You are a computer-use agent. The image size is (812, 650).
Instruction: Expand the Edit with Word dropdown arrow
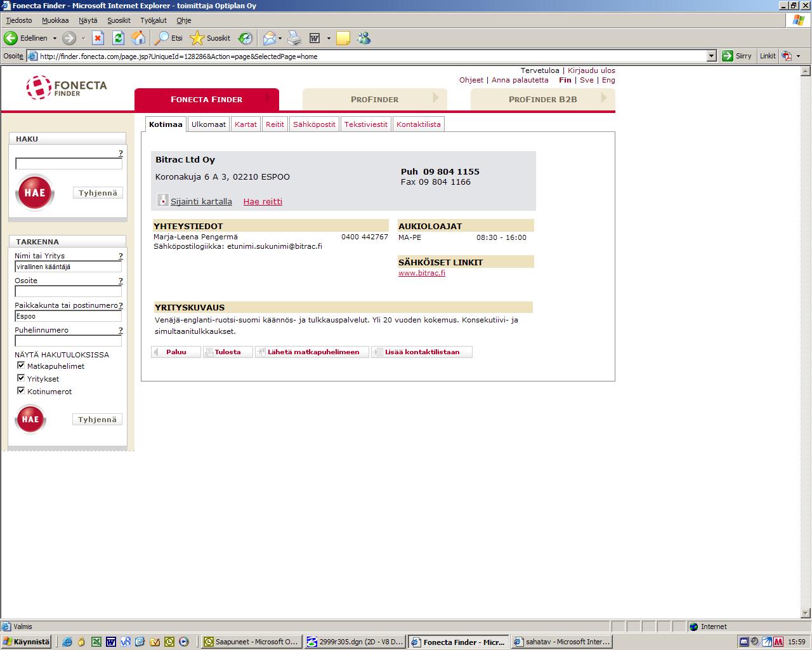tap(329, 38)
